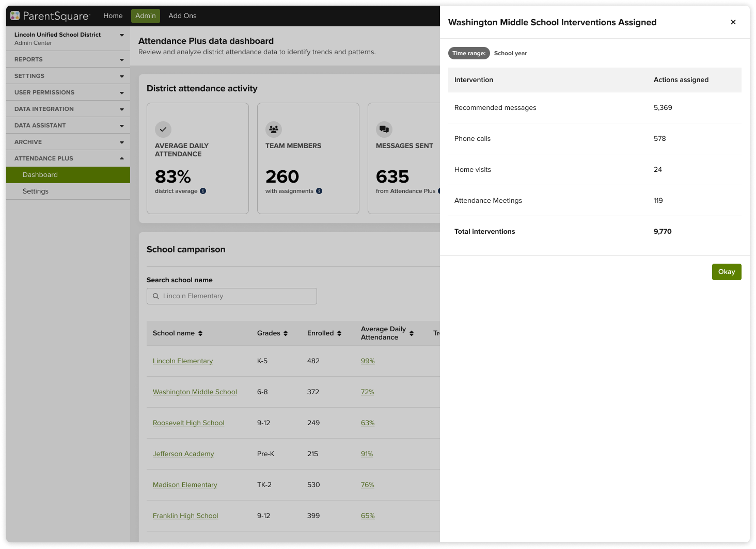Expand the Reports sidebar section
Image resolution: width=756 pixels, height=549 pixels.
[122, 60]
